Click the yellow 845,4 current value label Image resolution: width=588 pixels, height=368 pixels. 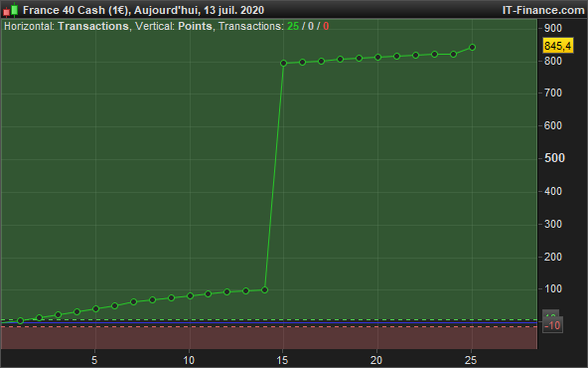(558, 46)
